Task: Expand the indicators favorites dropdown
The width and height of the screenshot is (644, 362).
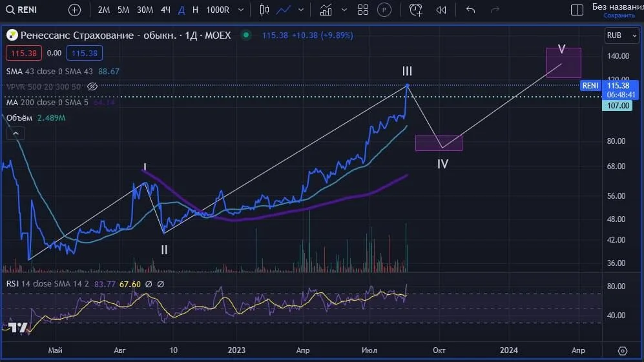Action: coord(344,10)
